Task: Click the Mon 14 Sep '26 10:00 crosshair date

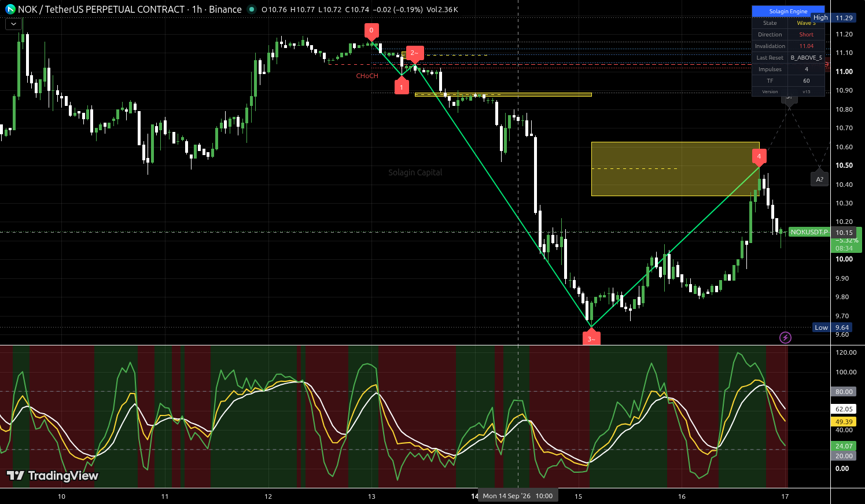Action: 518,496
